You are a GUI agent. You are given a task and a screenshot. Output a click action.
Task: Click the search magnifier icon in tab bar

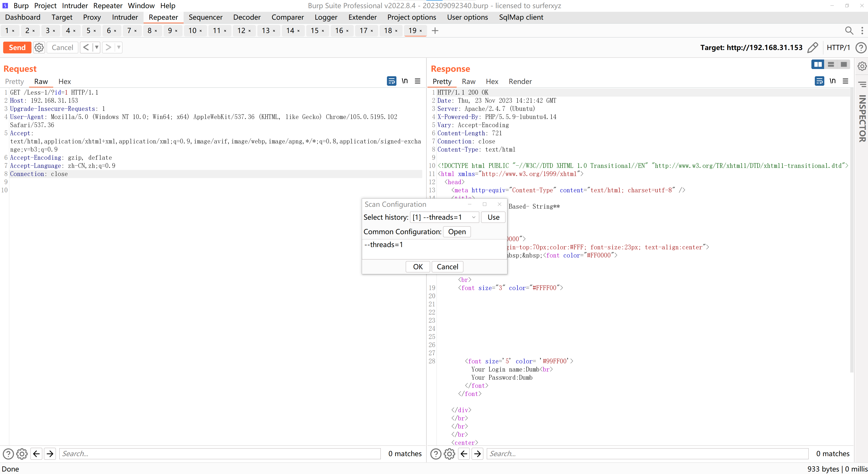coord(849,31)
